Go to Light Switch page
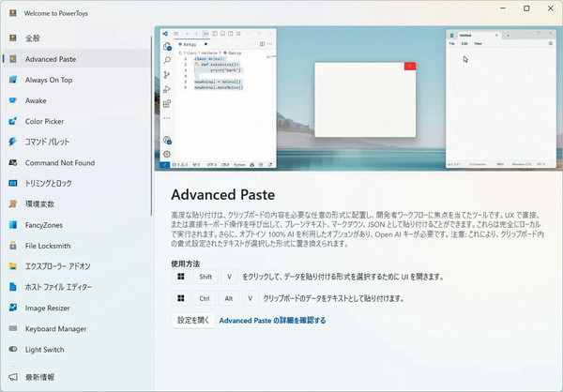Viewport: 563px width, 392px height. 77,349
